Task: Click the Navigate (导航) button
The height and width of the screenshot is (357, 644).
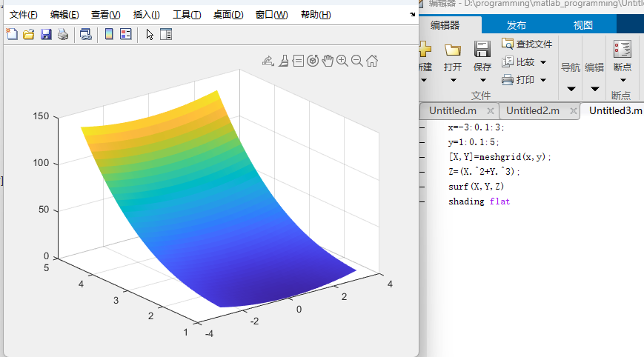Action: point(571,67)
